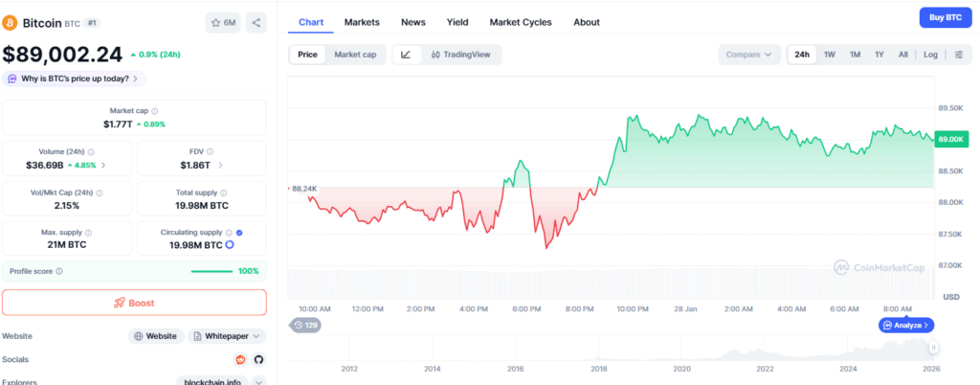Screen dimensions: 980x385
Task: Toggle Log scale on chart
Action: pos(930,55)
